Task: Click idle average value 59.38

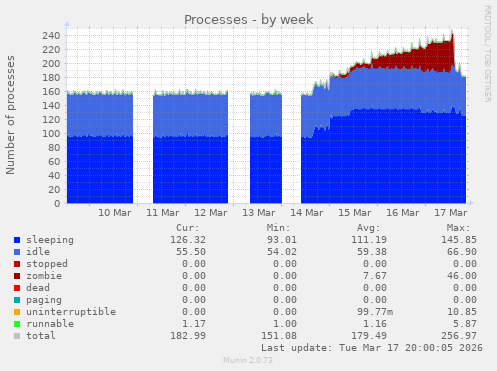Action: [x=372, y=252]
